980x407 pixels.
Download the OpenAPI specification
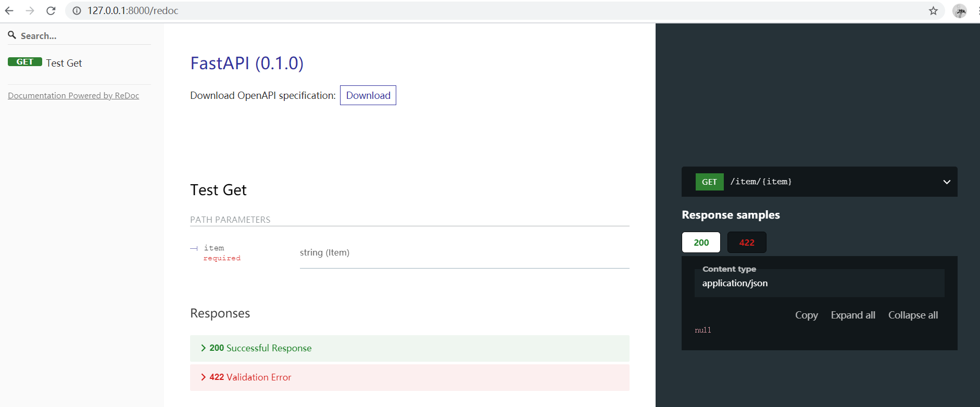(368, 95)
